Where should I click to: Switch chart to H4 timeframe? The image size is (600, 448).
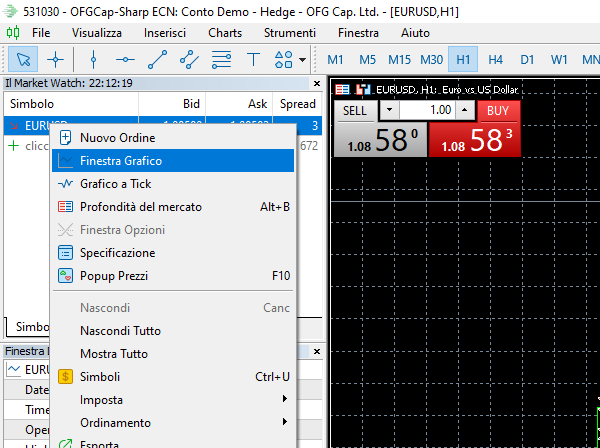pos(495,60)
